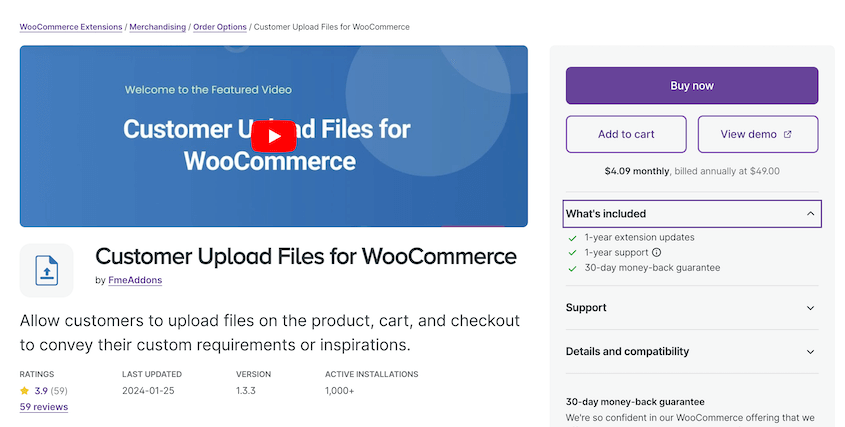Click the current page breadcrumb text
The image size is (845, 427).
click(331, 27)
